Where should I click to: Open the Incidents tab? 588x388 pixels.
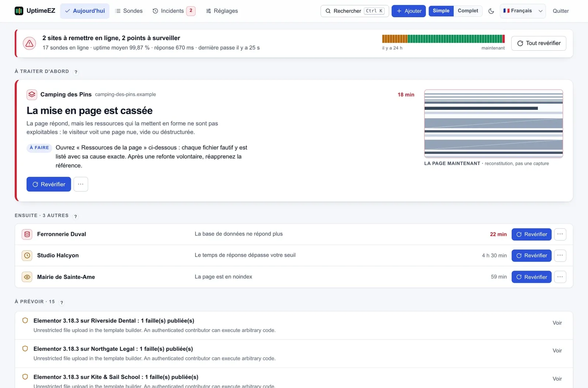[x=173, y=11]
